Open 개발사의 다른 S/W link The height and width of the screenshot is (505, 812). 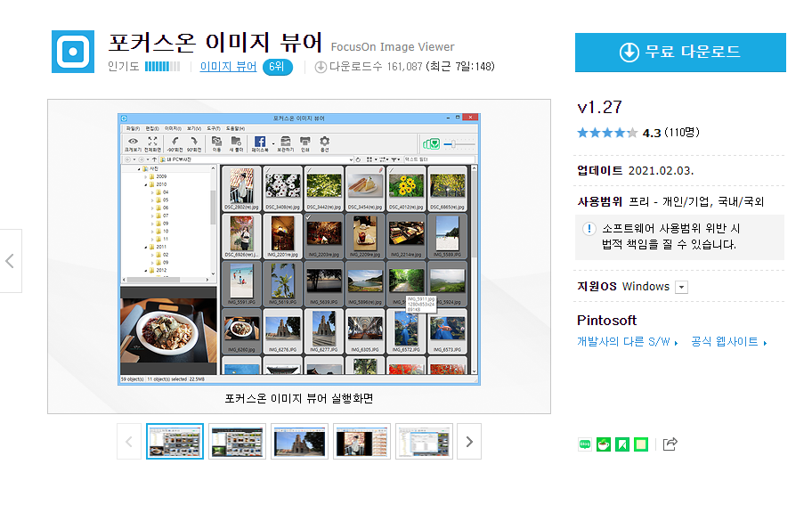pyautogui.click(x=627, y=342)
